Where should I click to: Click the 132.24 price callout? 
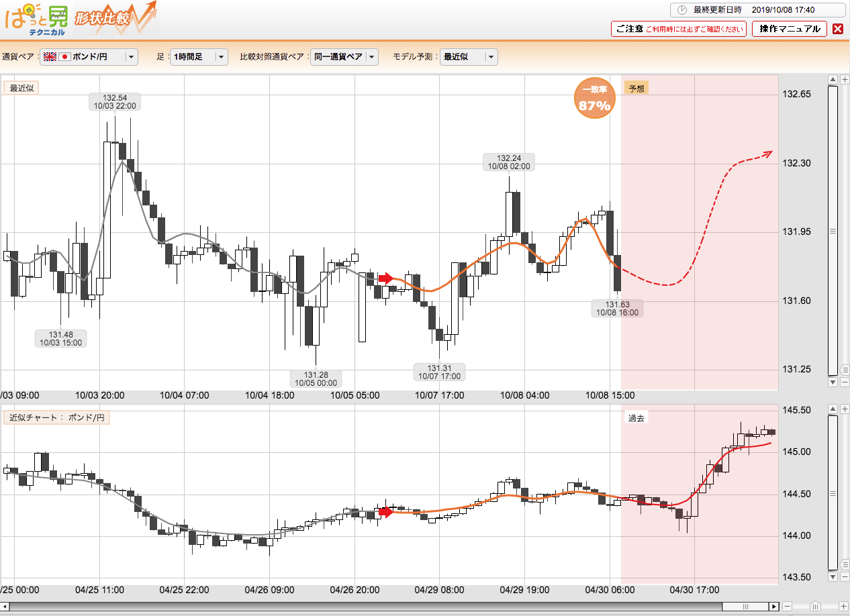point(509,162)
